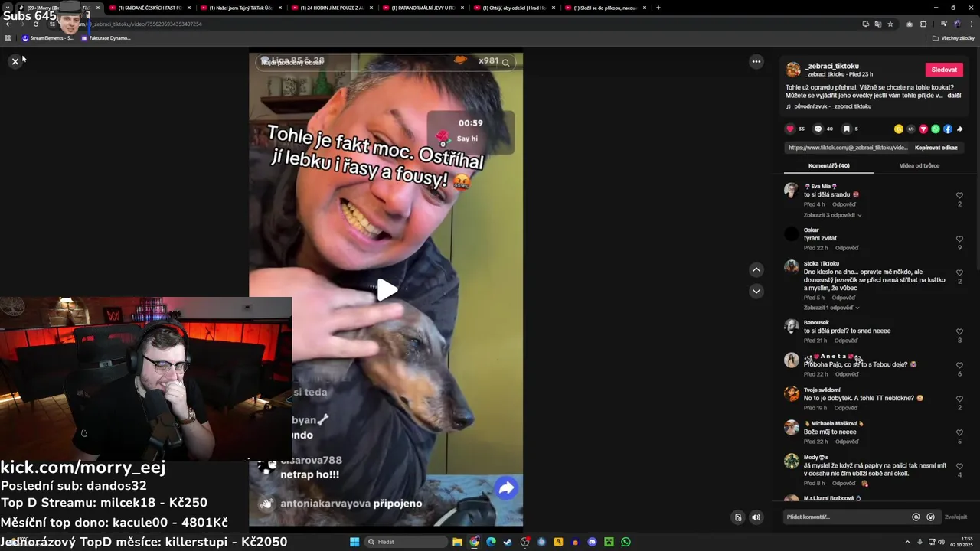Expand description with další

pyautogui.click(x=954, y=96)
